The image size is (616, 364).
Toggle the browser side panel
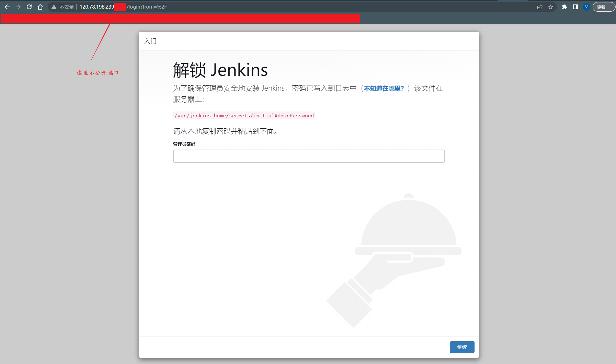575,7
